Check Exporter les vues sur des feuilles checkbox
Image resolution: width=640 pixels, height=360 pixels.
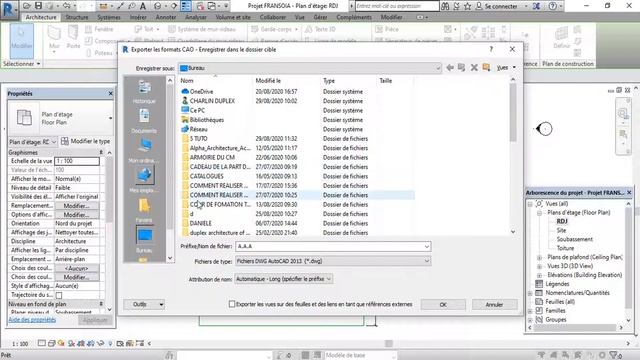point(232,304)
